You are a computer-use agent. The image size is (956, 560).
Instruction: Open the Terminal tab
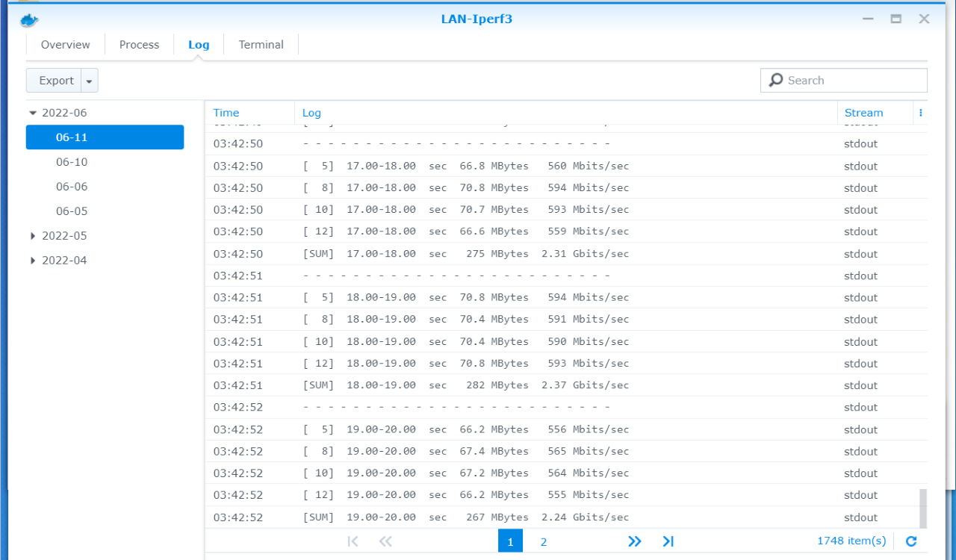point(261,45)
